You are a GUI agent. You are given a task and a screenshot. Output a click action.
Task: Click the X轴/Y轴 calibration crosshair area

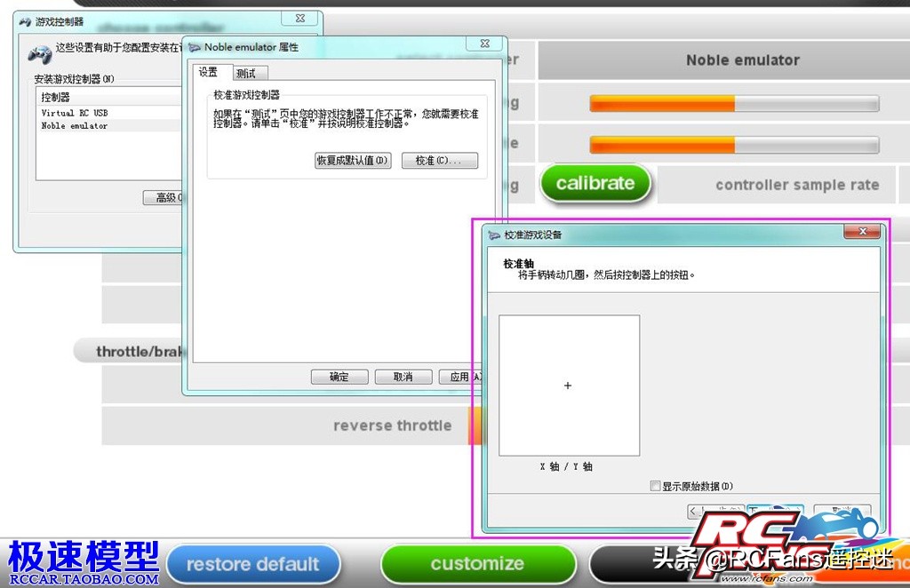[568, 385]
